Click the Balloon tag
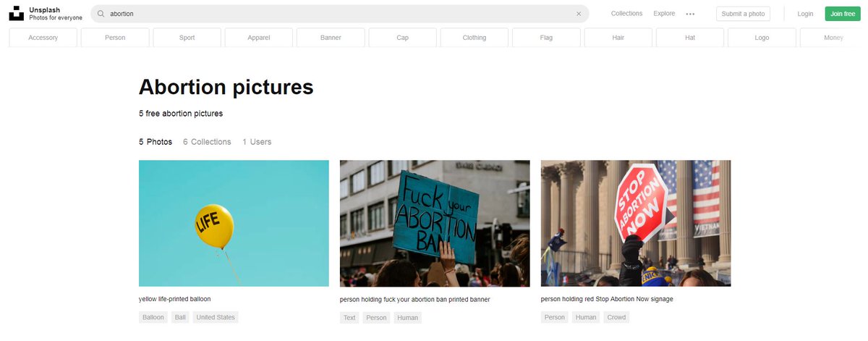868x341 pixels. 153,317
